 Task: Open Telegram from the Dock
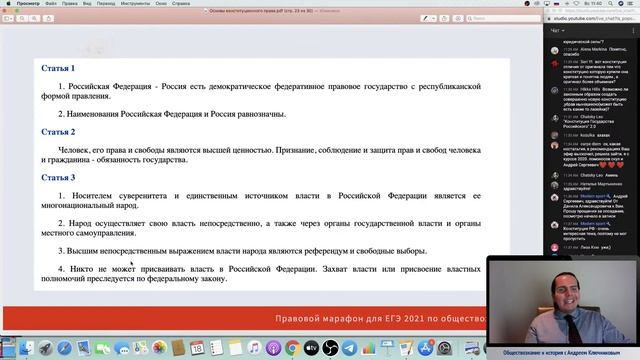point(349,348)
